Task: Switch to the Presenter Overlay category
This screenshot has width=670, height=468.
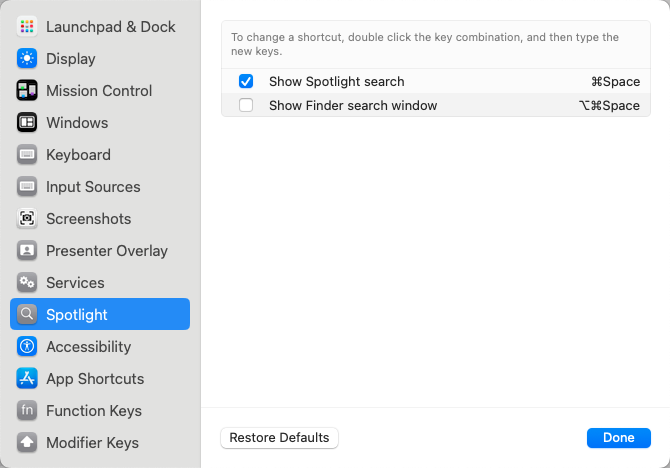Action: [106, 251]
